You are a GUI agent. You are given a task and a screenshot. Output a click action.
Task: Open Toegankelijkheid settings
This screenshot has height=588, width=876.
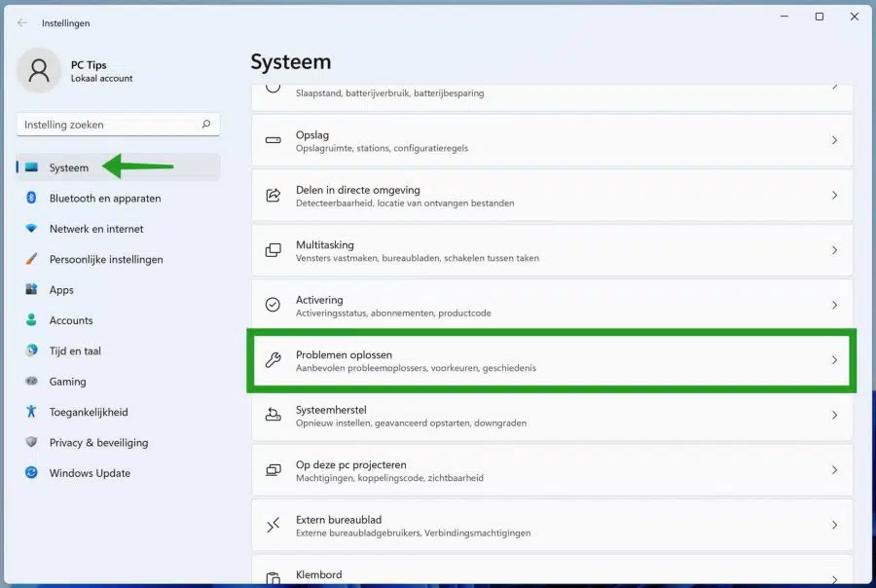click(118, 412)
